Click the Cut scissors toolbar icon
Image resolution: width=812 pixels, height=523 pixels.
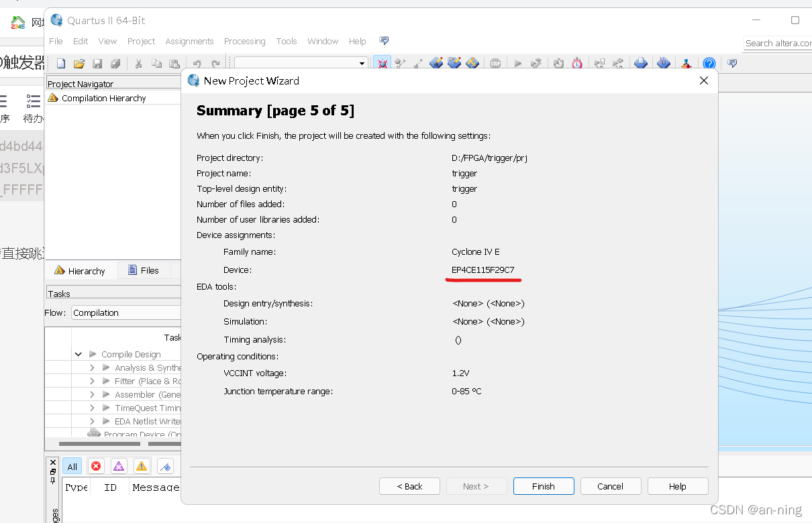(x=138, y=64)
